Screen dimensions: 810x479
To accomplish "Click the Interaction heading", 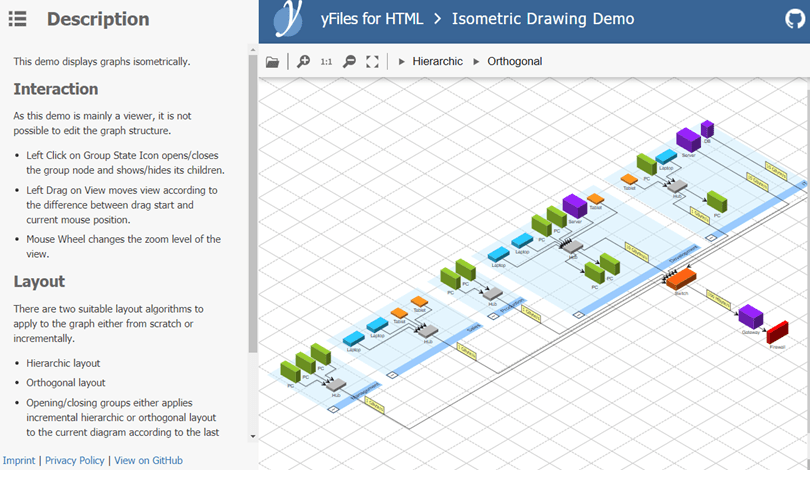I will coord(56,89).
